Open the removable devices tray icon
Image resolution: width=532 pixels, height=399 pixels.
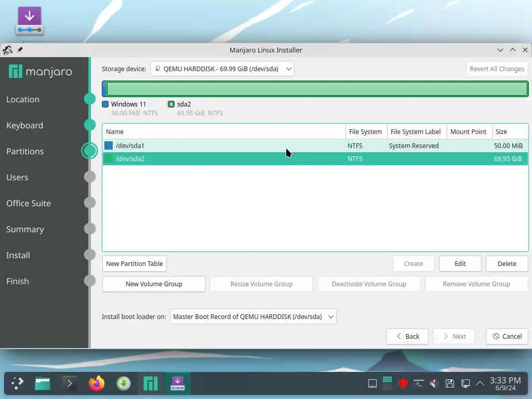[450, 384]
